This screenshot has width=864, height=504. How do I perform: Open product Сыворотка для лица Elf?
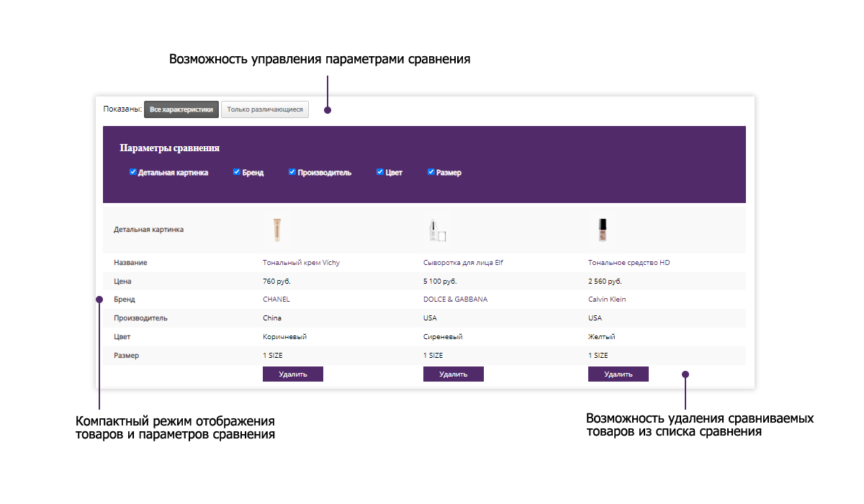pyautogui.click(x=463, y=263)
